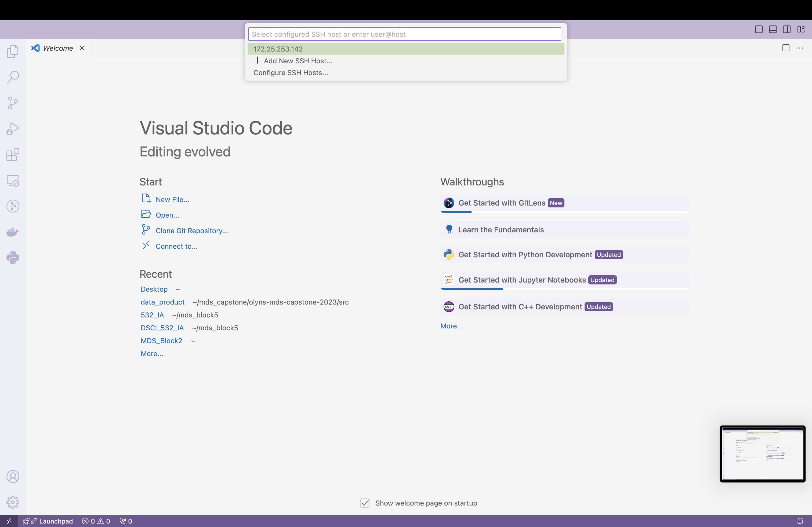Open the Python sidebar icon
Viewport: 812px width, 527px height.
(13, 258)
